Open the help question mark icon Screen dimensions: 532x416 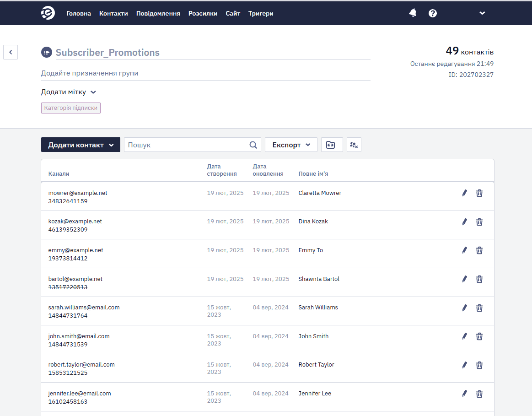[433, 13]
